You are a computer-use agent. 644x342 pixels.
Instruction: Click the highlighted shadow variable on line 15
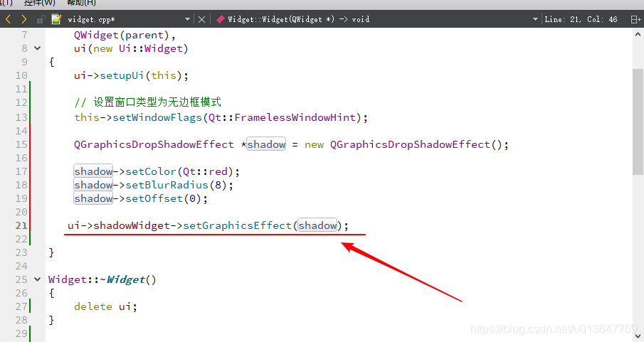coord(266,144)
